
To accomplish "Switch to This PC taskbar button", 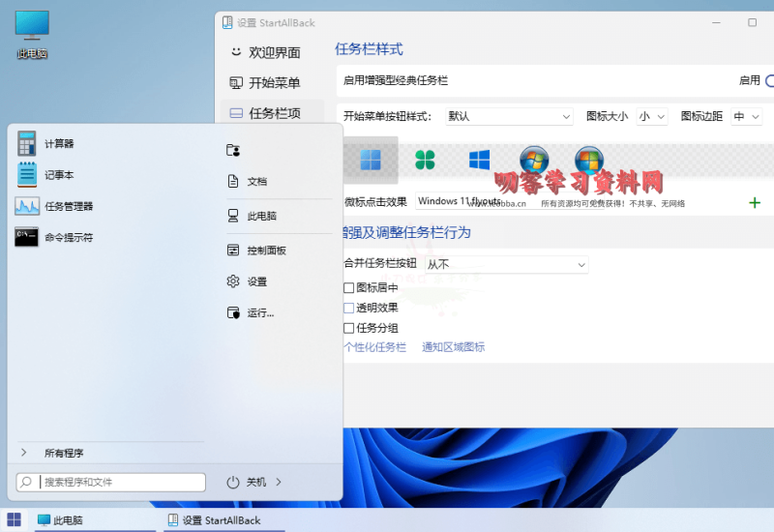I will coord(95,520).
